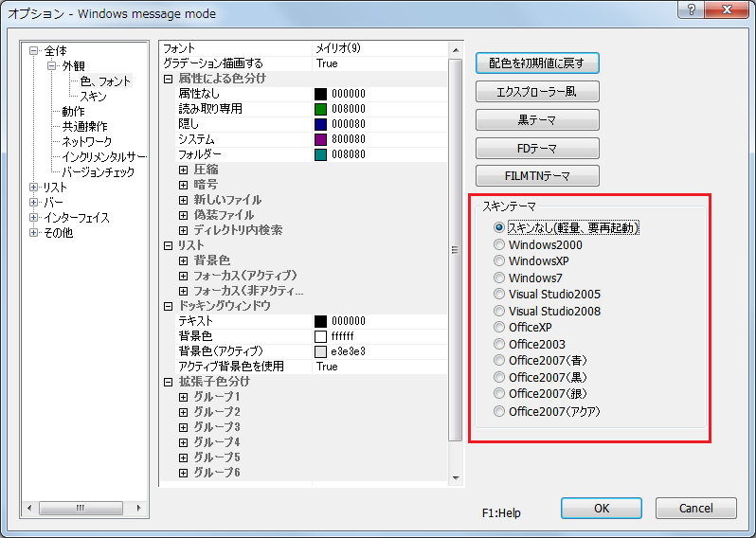Click the help question mark title bar icon
Viewport: 756px width, 538px height.
693,9
